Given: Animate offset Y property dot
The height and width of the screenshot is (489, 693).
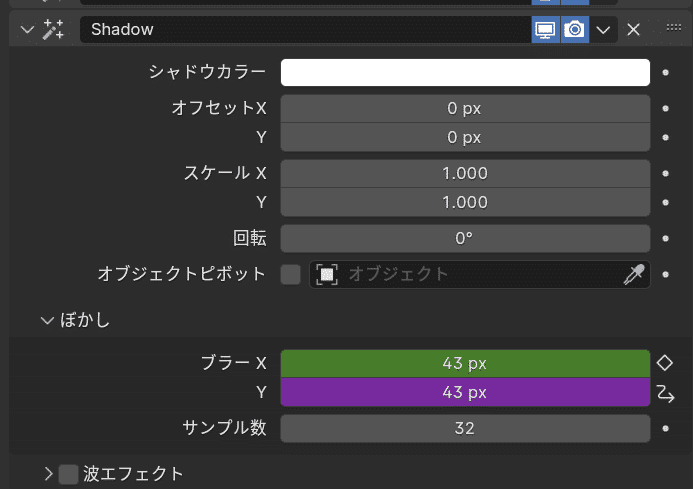Looking at the screenshot, I should [x=665, y=138].
